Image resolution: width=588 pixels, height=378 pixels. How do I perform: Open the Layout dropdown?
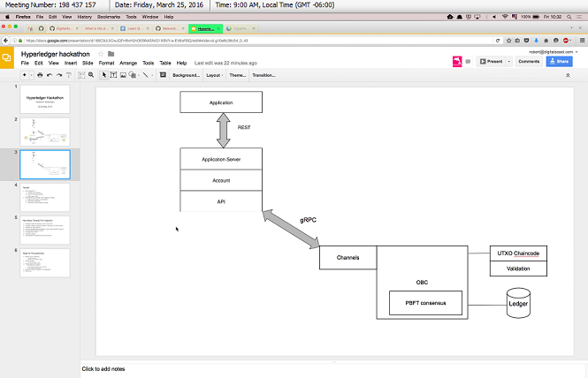tap(215, 75)
